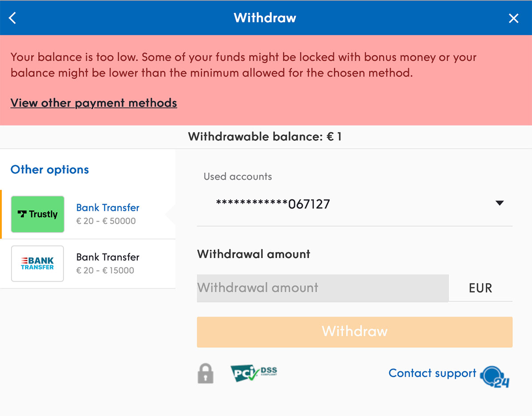Open the Used accounts dropdown arrow

coord(500,203)
